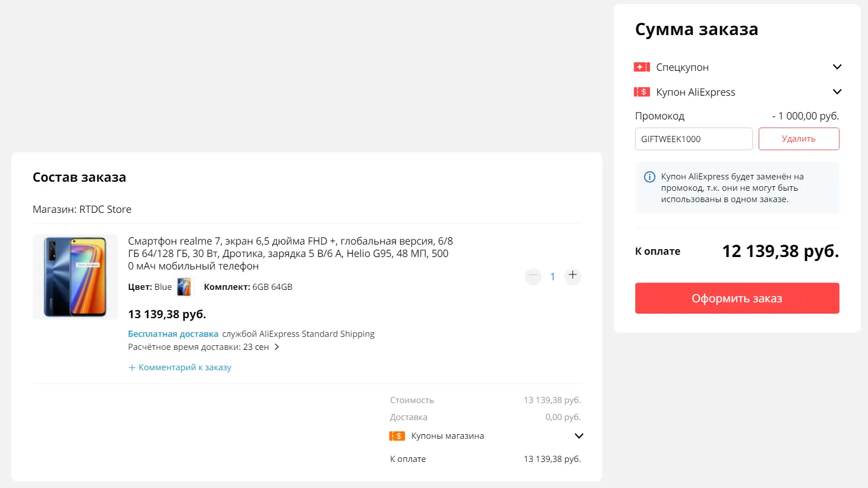Viewport: 868px width, 488px height.
Task: Click the orange Купоны магазина coupon icon
Action: coord(397,436)
